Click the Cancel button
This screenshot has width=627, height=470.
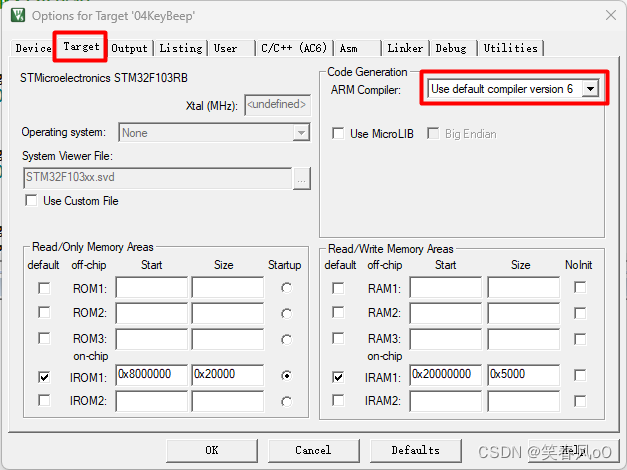[x=314, y=450]
